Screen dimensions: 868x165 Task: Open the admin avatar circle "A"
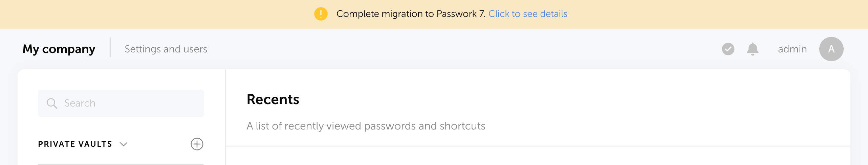(831, 49)
